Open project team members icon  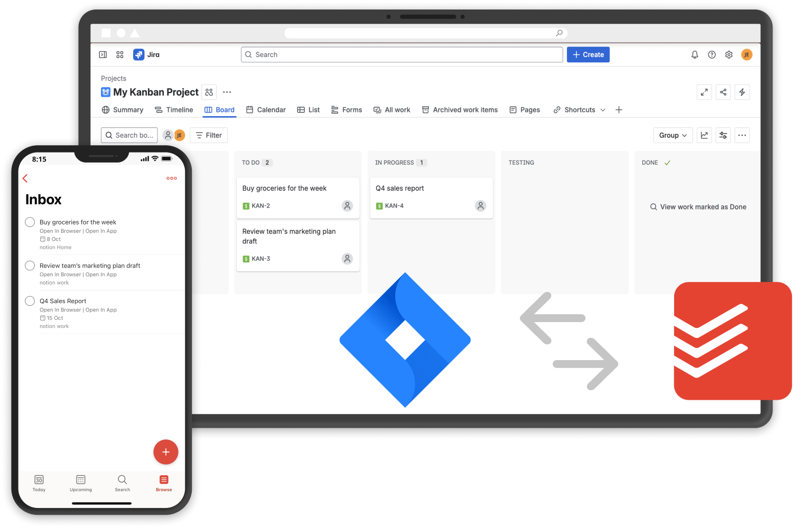pyautogui.click(x=209, y=92)
